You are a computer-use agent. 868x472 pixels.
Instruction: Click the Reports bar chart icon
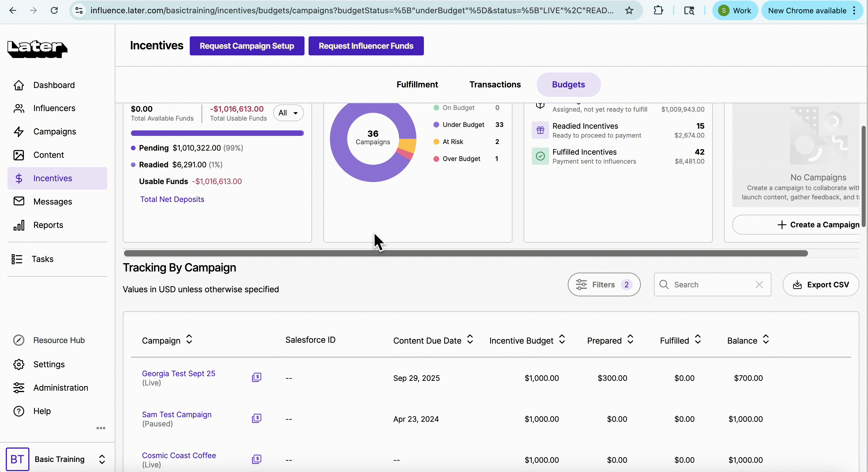19,225
